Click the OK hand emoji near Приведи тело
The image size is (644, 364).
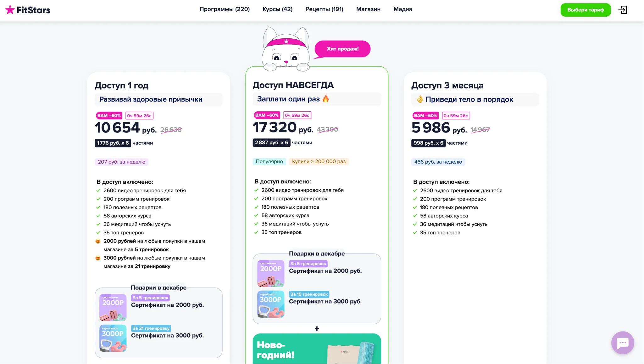point(419,99)
